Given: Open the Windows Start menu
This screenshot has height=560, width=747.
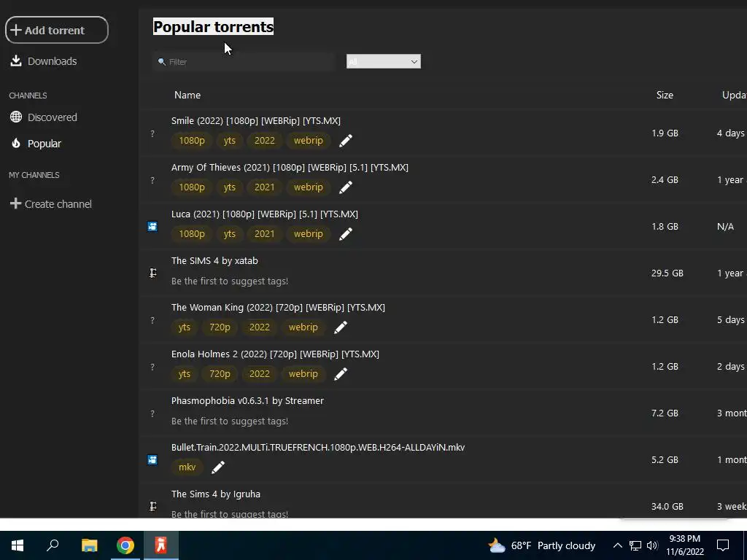Looking at the screenshot, I should point(18,545).
